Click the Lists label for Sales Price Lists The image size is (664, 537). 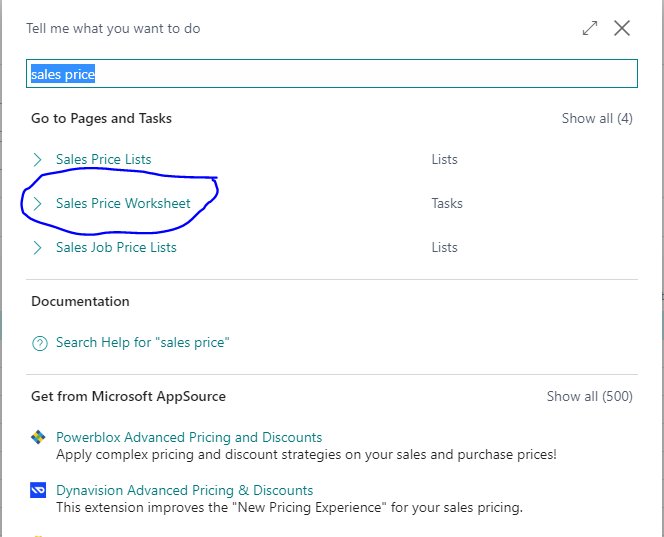(445, 159)
